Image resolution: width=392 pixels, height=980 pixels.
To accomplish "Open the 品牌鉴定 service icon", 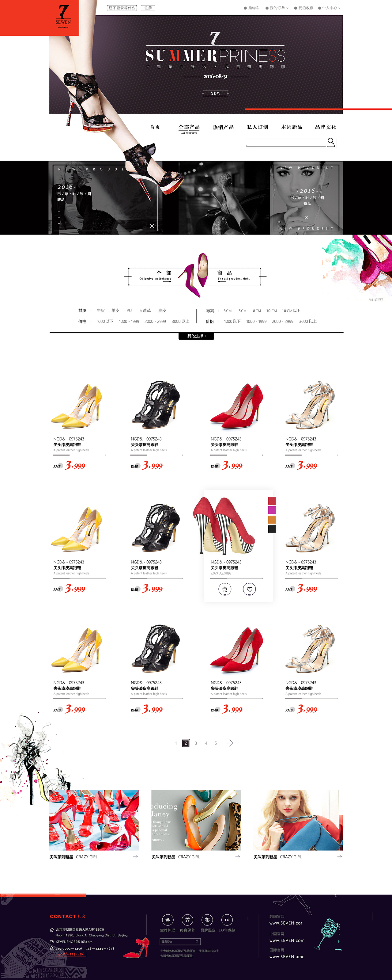I will pos(207,920).
